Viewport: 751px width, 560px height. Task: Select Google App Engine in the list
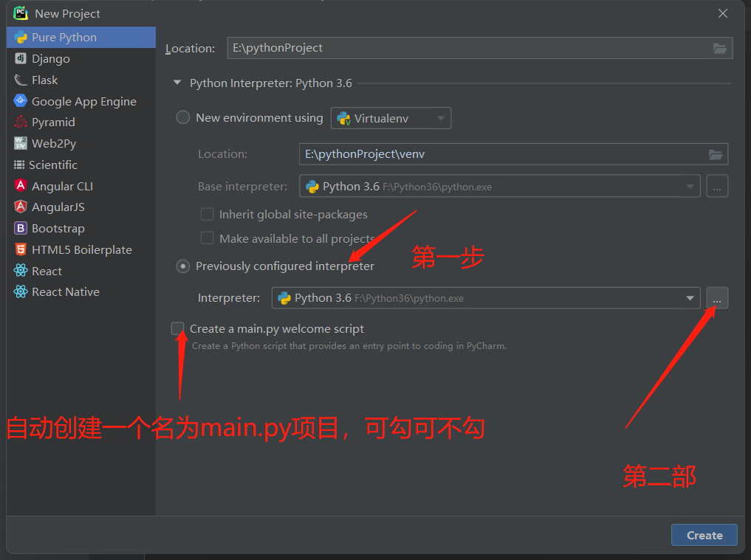81,102
